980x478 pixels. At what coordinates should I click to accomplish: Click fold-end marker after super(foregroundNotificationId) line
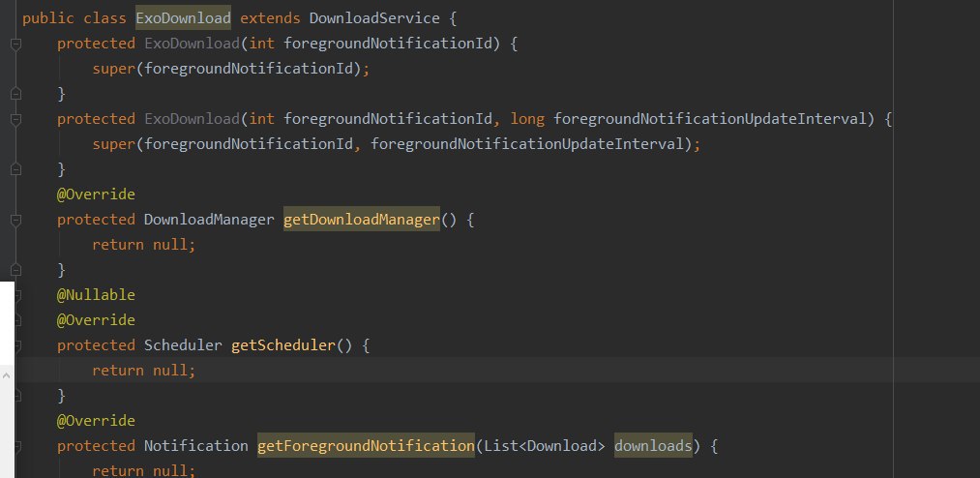click(16, 94)
